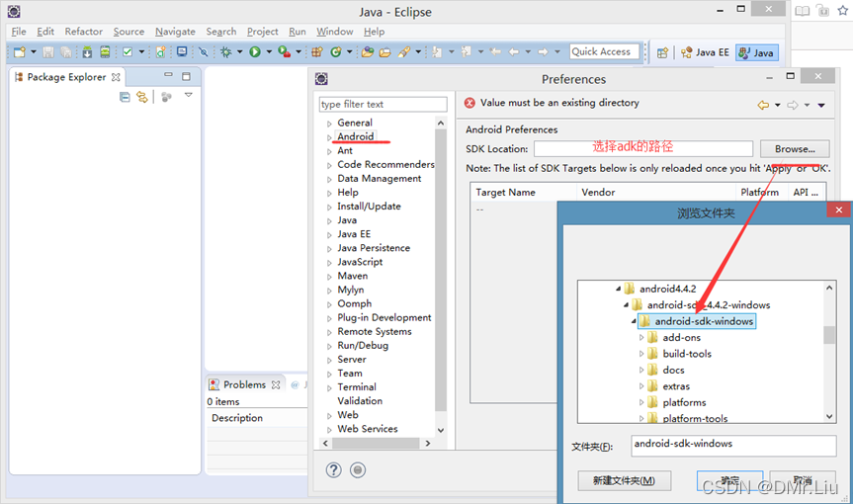Click the Debug bug icon
Viewport: 853px width, 504px height.
[x=225, y=52]
